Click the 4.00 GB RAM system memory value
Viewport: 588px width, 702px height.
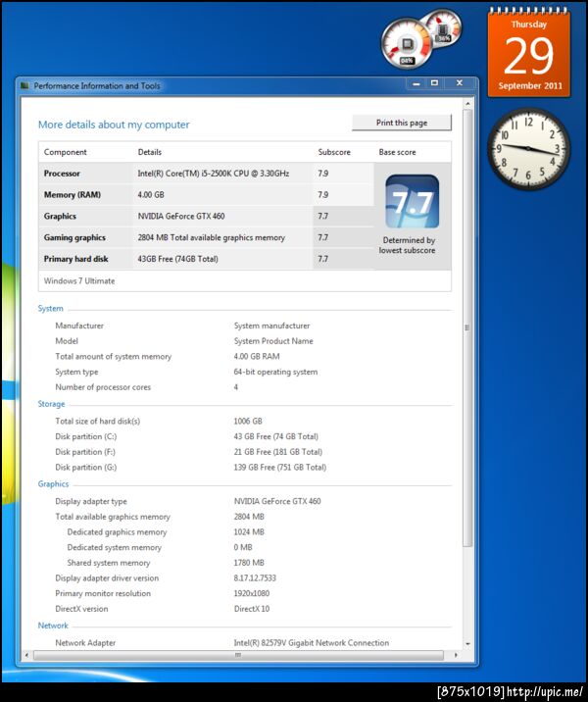257,357
